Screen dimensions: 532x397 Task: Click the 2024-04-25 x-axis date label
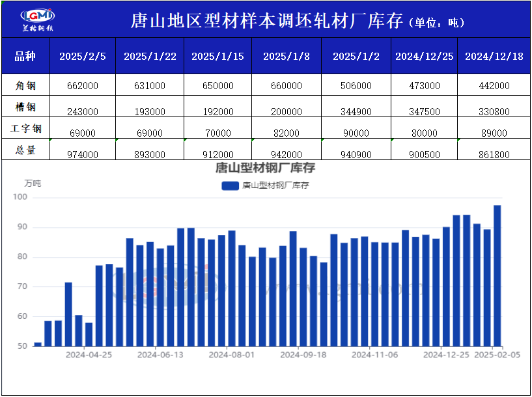coord(89,355)
